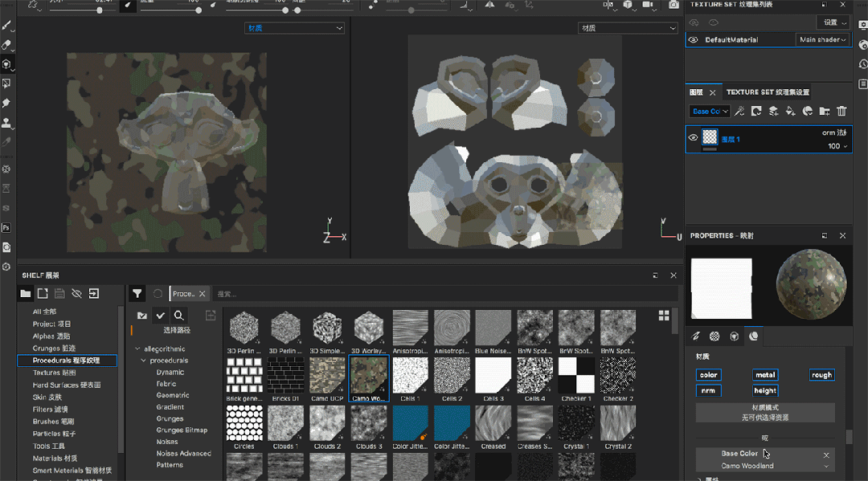Screen dimensions: 868x481
Task: Click the shelf folder icon
Action: [26, 294]
